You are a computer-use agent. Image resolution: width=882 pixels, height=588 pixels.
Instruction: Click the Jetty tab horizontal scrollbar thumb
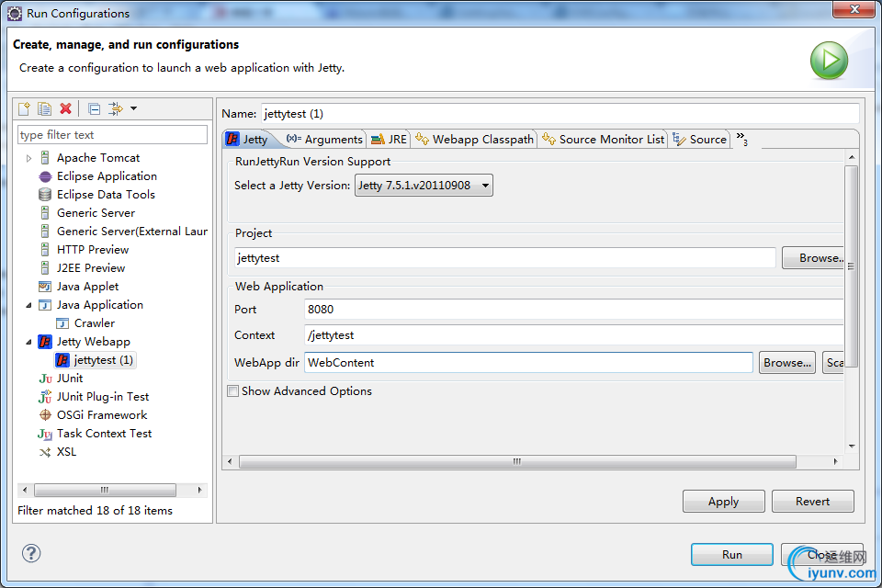pyautogui.click(x=517, y=461)
